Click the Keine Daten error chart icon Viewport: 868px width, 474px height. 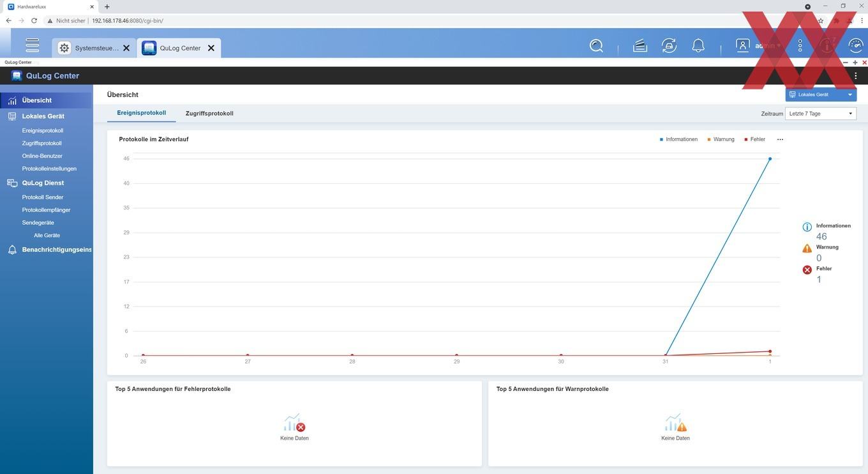click(294, 423)
